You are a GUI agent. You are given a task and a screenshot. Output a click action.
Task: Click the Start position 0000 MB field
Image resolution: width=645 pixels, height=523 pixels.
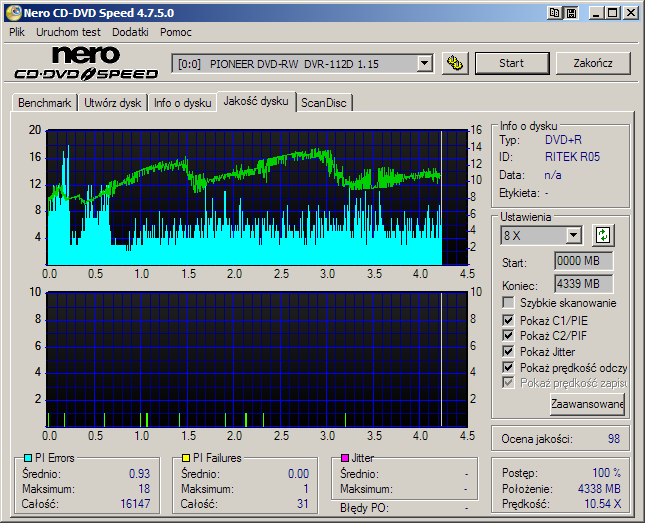click(583, 261)
